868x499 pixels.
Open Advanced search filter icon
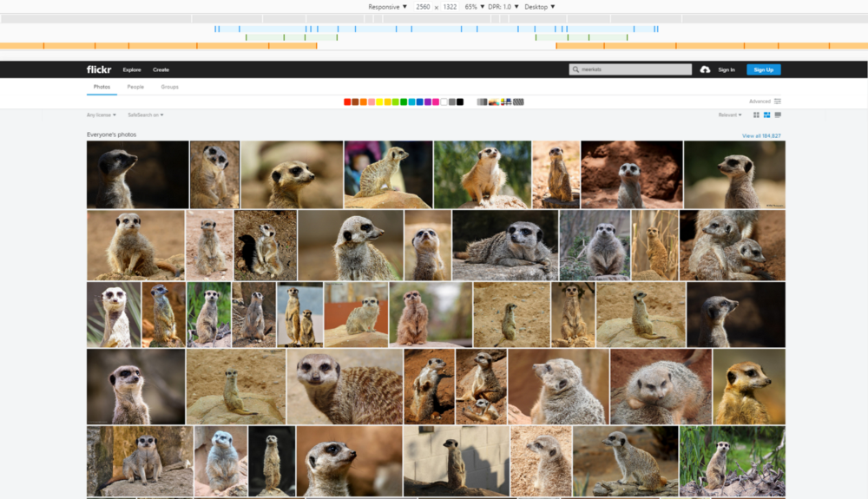click(x=777, y=102)
